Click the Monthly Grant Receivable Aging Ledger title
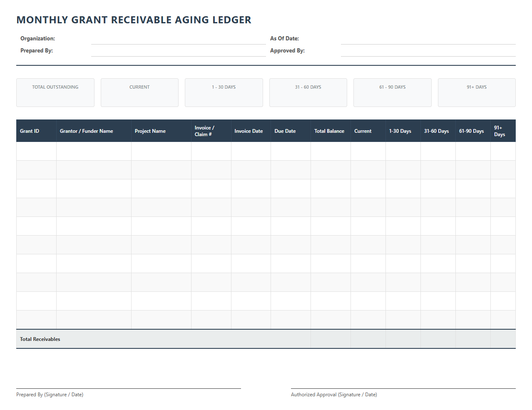 [x=134, y=20]
